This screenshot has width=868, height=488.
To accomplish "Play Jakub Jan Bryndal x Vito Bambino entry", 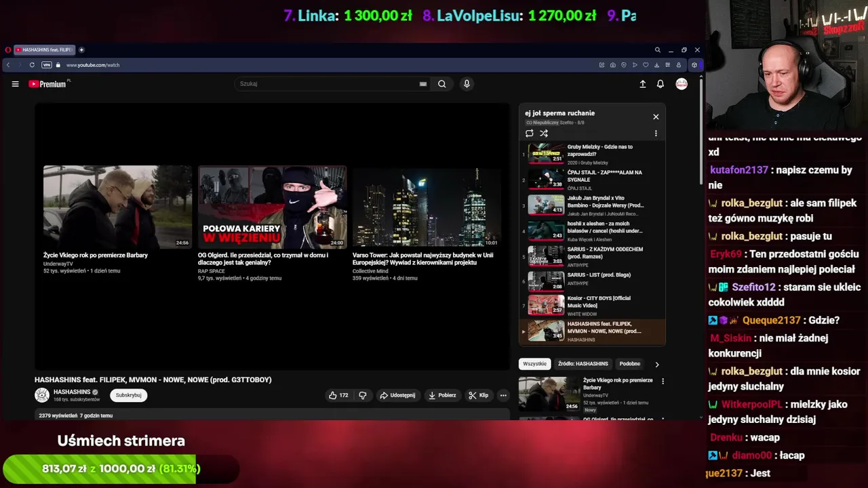I will click(x=591, y=205).
